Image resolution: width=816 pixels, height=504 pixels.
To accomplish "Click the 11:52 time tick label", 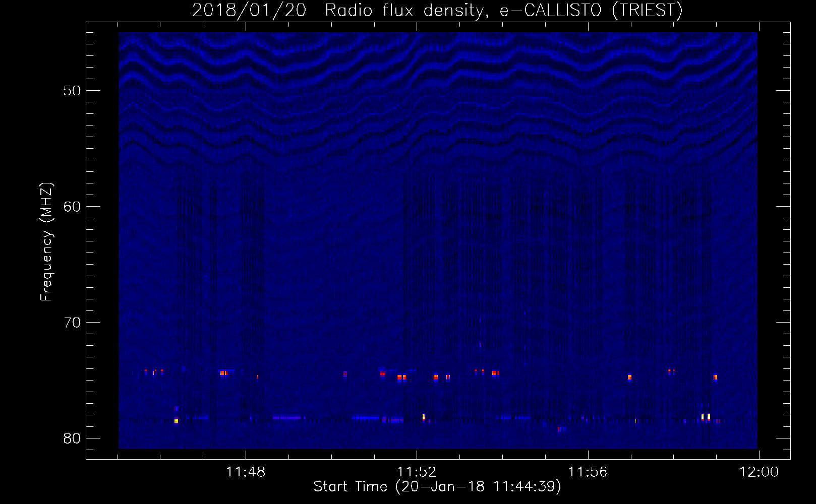I will [x=417, y=472].
